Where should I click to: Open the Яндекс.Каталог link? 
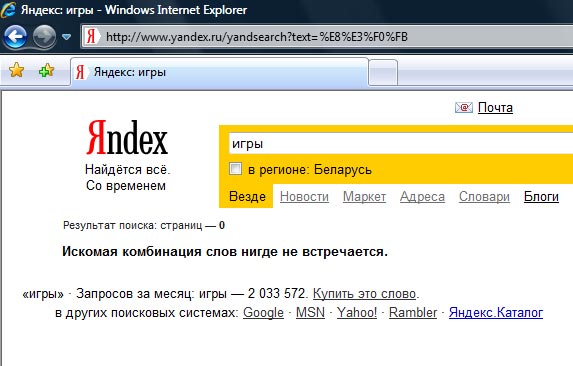click(x=496, y=313)
